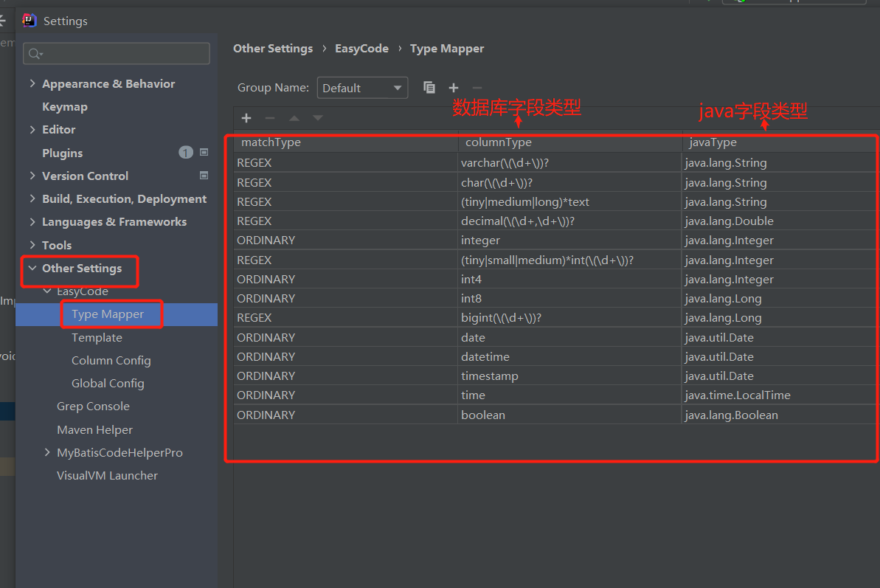
Task: Select the (tiny|small|medium)*int cell
Action: (x=570, y=260)
